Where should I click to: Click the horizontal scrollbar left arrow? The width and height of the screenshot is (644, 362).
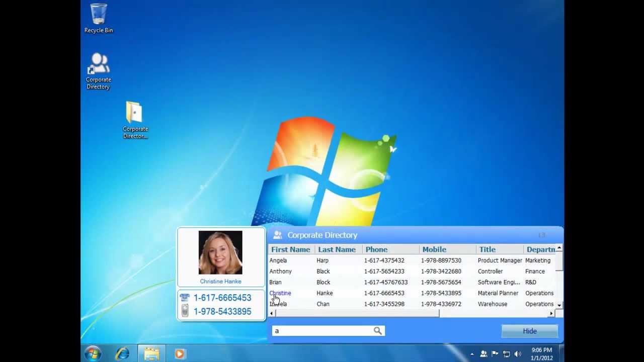click(272, 313)
